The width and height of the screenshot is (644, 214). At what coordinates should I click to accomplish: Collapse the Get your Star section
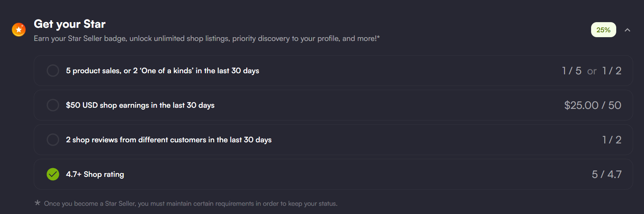[x=627, y=30]
